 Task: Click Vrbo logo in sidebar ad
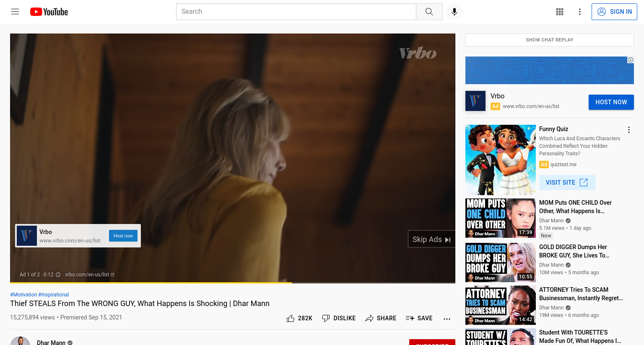[475, 101]
